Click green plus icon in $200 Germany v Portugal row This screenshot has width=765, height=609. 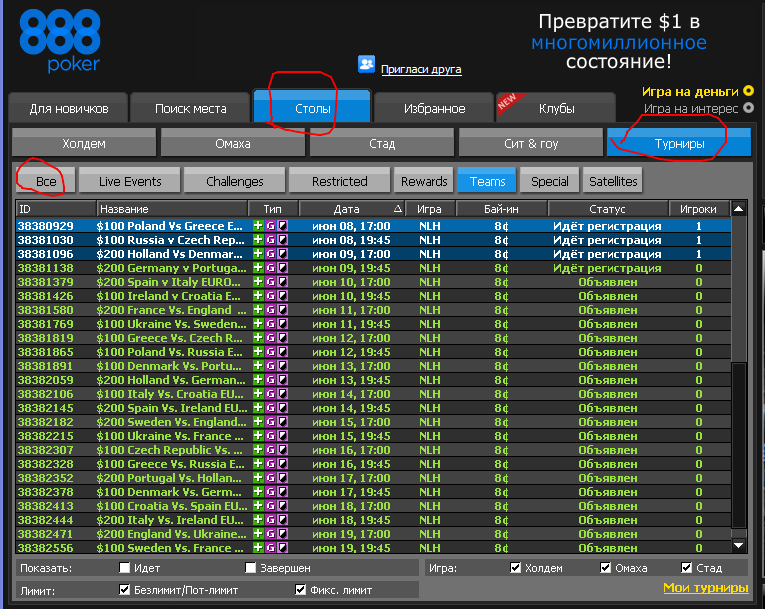click(258, 268)
